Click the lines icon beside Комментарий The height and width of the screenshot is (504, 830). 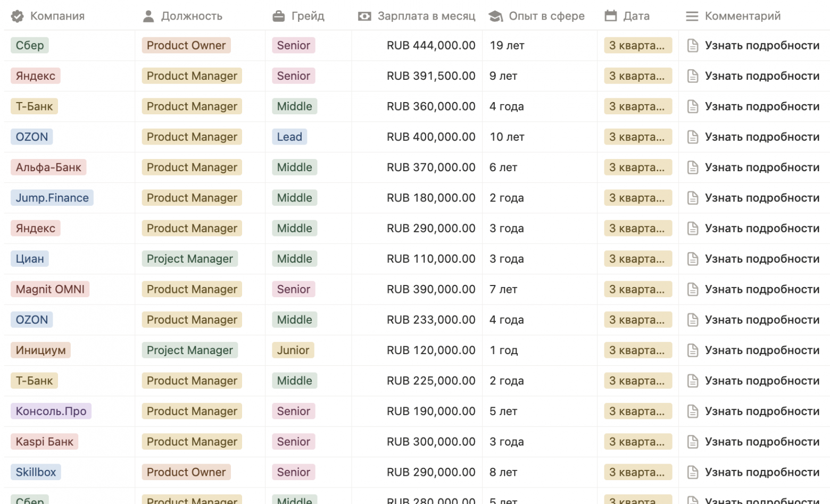pos(692,16)
